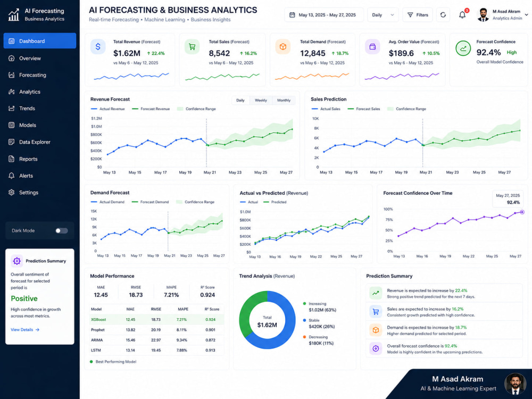Click the revenue increase trend icon in summary
This screenshot has height=399, width=532.
tap(376, 293)
